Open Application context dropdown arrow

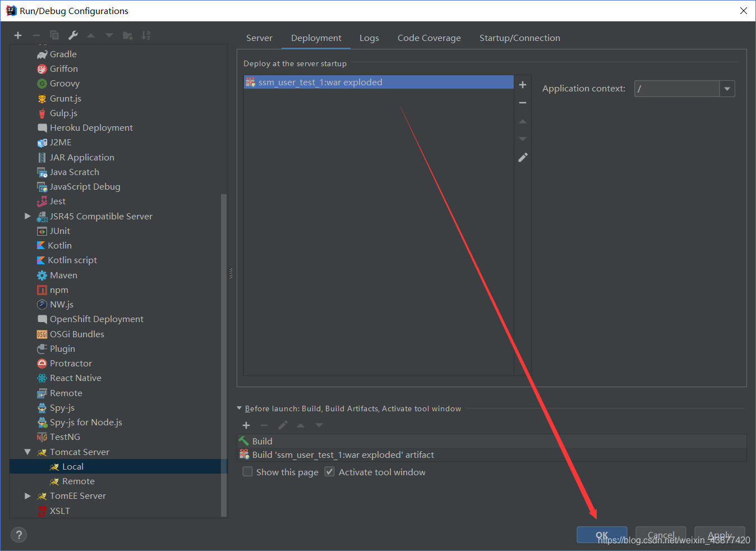(727, 89)
